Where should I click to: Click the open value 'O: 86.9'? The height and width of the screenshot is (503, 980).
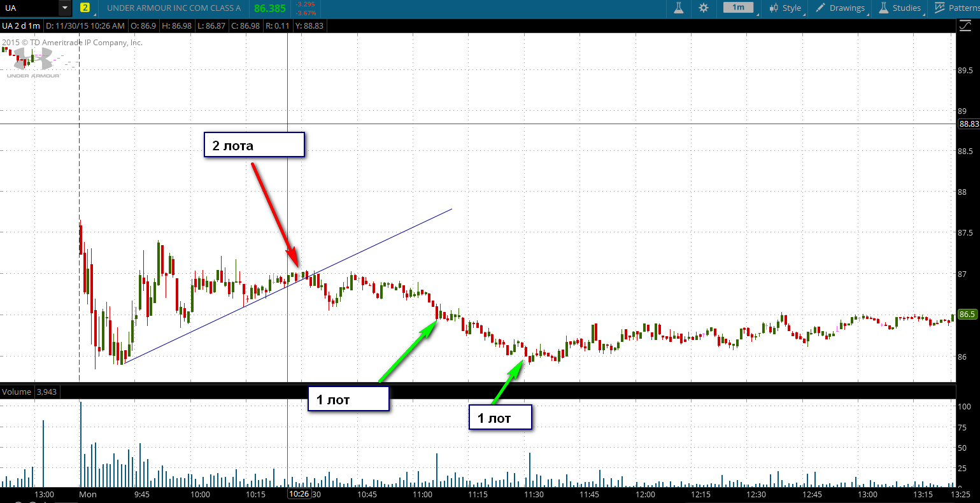coord(143,26)
